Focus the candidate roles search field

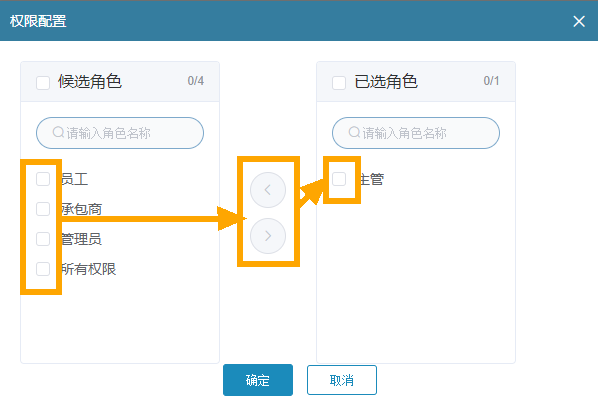pos(120,133)
